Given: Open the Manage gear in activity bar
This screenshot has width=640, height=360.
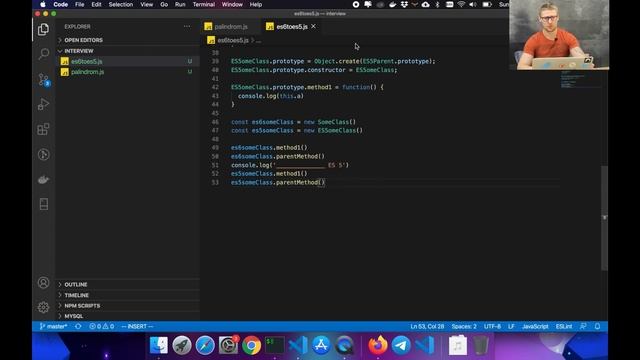Looking at the screenshot, I should [x=43, y=307].
